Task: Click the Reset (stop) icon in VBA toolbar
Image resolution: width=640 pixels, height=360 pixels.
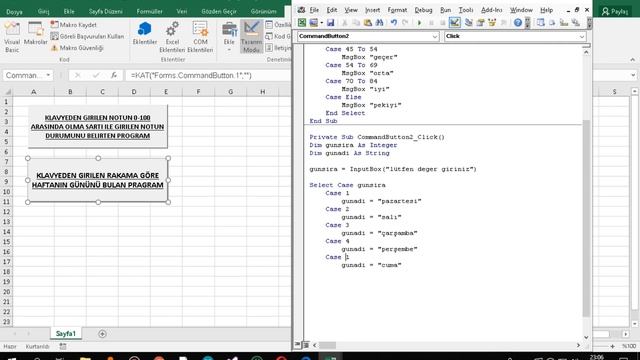Action: (442, 23)
